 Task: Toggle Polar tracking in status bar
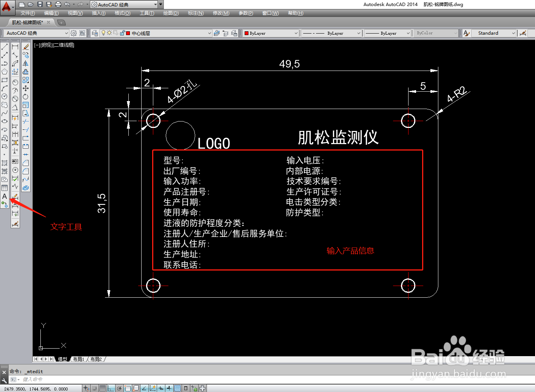tap(119, 388)
